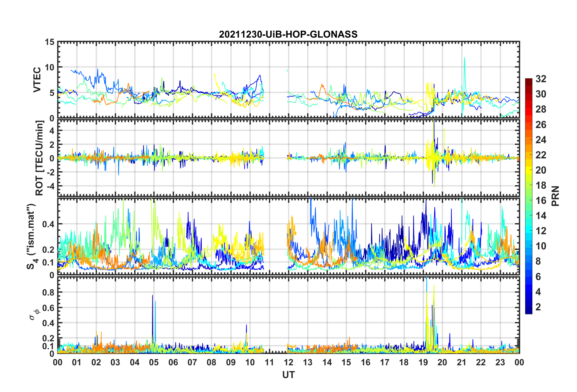The image size is (577, 392).
Task: Select UT axis hour label 15
Action: (x=346, y=362)
